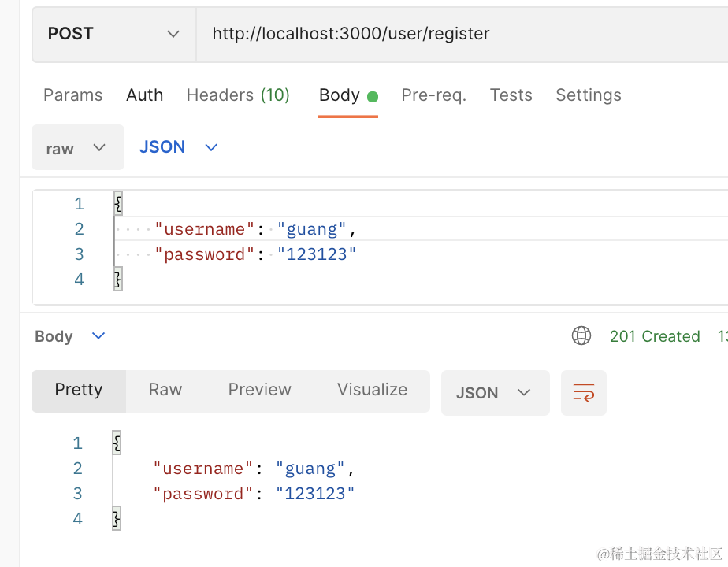
Task: Expand the raw body type dropdown
Action: tap(77, 148)
